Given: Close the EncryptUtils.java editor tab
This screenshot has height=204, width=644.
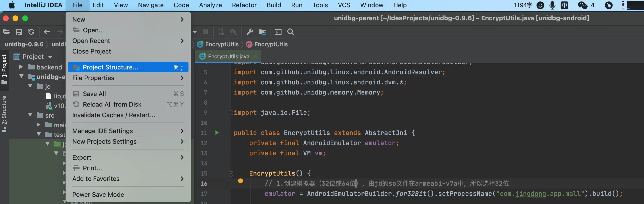Looking at the screenshot, I should 255,56.
